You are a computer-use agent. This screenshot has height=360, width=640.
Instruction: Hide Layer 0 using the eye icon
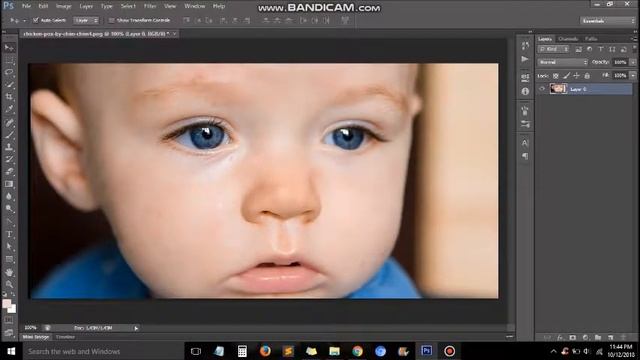pyautogui.click(x=542, y=89)
